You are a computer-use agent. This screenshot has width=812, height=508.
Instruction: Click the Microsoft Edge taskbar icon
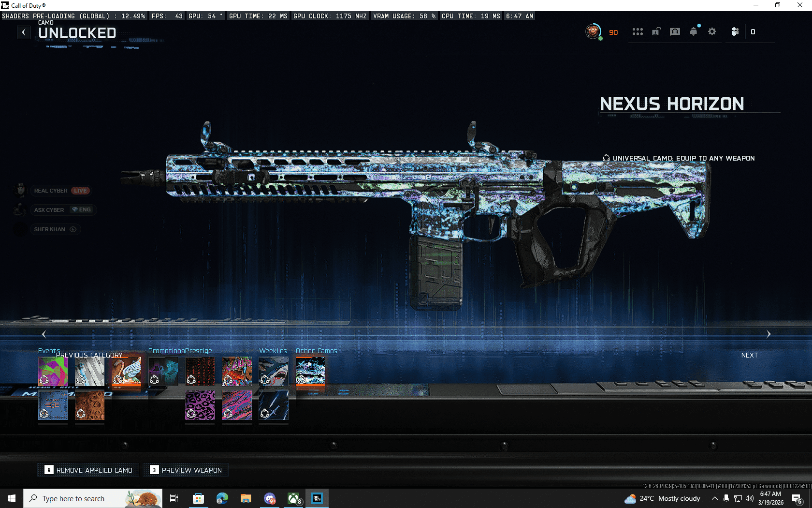(x=222, y=498)
